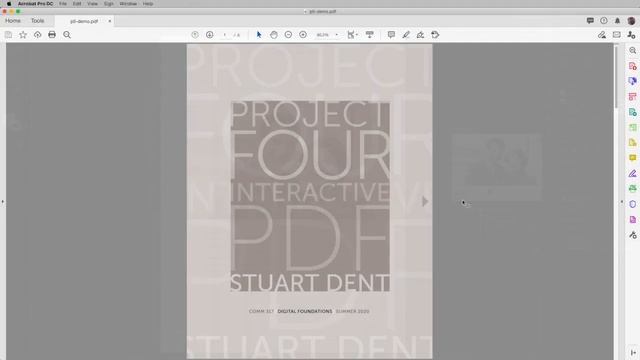
Task: Star the file as a favorite
Action: coord(23,35)
